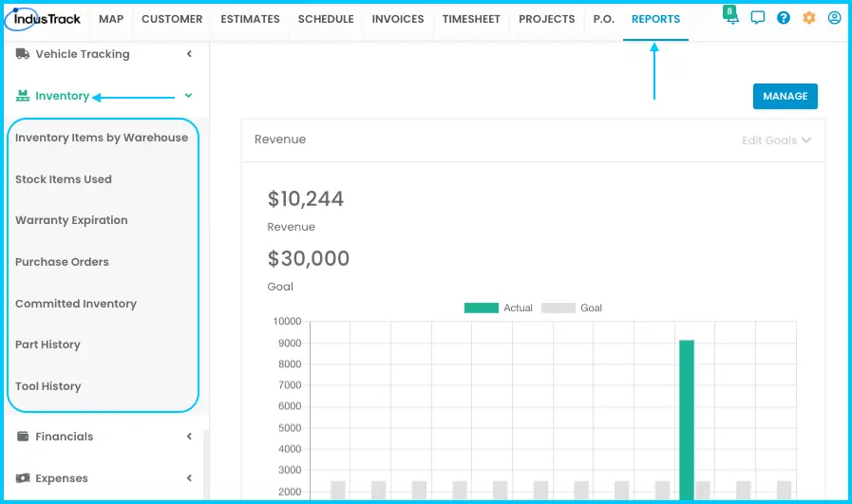The width and height of the screenshot is (852, 504).
Task: Click the Financials section label
Action: [65, 436]
